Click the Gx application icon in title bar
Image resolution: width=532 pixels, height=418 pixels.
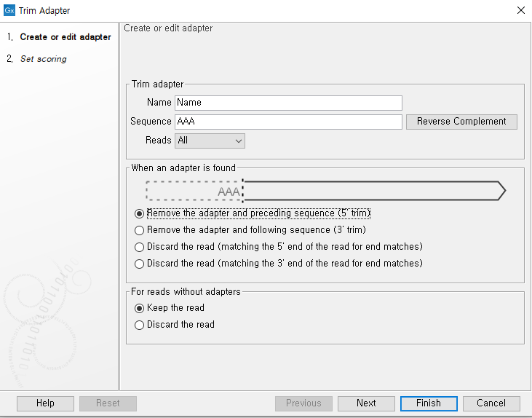[x=9, y=10]
